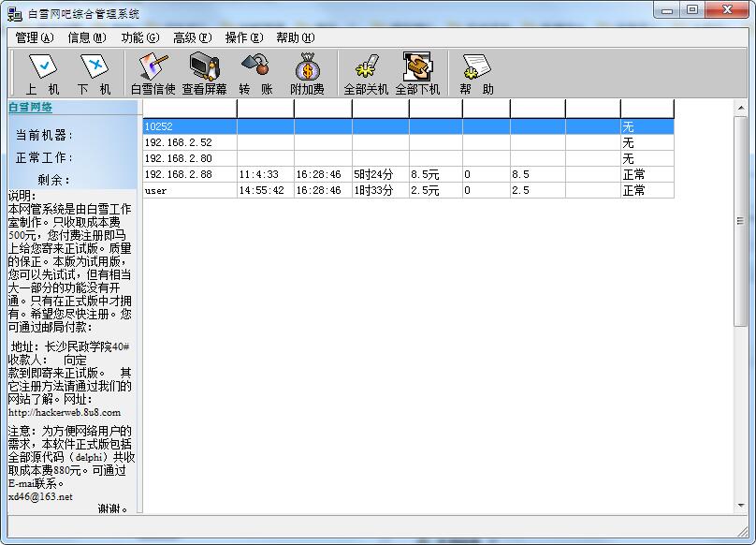The width and height of the screenshot is (756, 545).
Task: Click the table's vertical scrollbar up arrow
Action: click(x=740, y=107)
